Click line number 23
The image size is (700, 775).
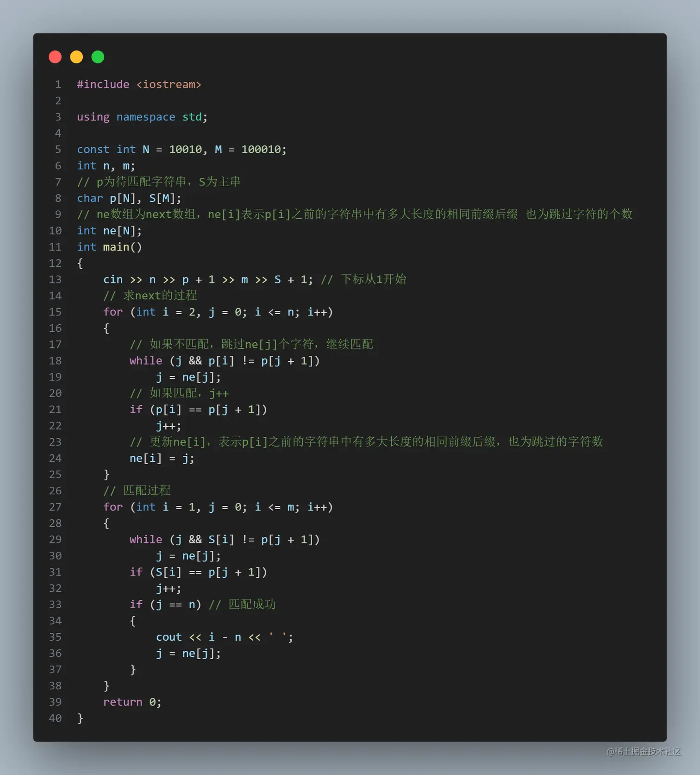[55, 442]
